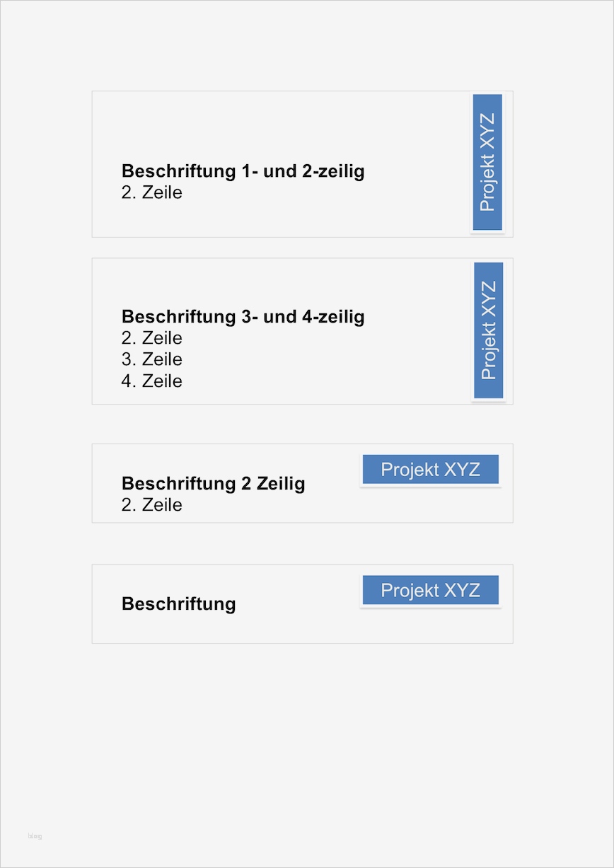Click the small faint watermark at page bottom-left
The width and height of the screenshot is (614, 868).
pyautogui.click(x=35, y=836)
